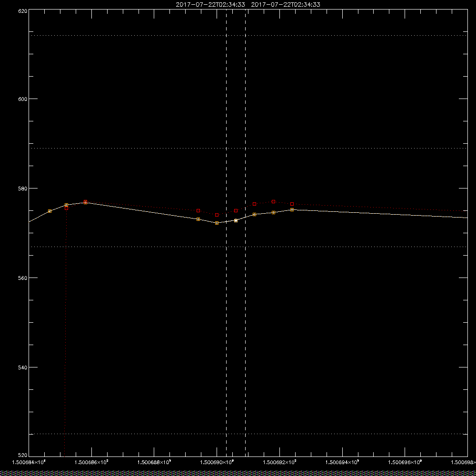
Task: Click the dotted horizontal line near 589
Action: coord(248,149)
